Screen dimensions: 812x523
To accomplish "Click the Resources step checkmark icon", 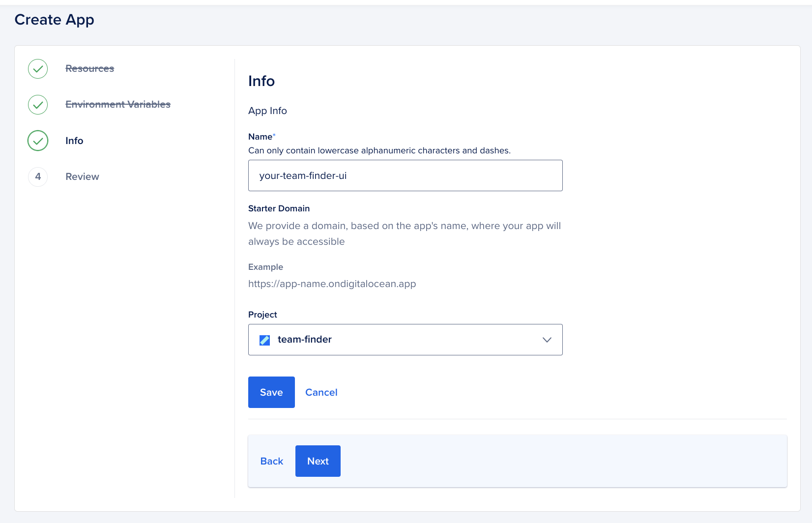I will click(38, 69).
